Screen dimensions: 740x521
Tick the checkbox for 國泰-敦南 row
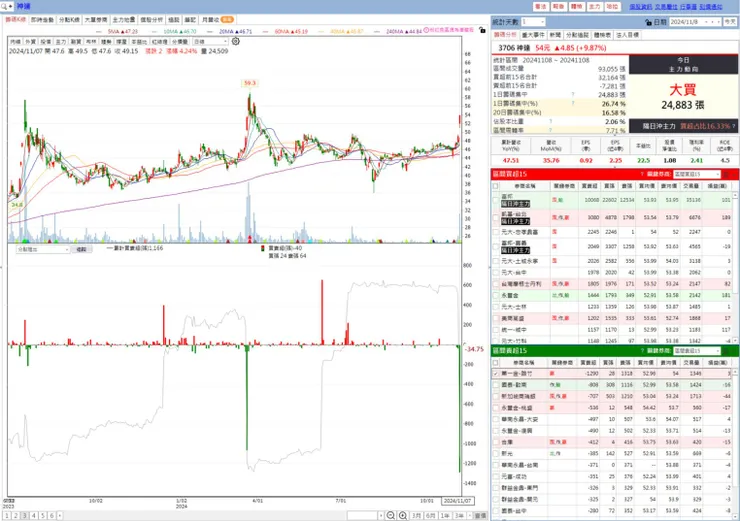(496, 385)
